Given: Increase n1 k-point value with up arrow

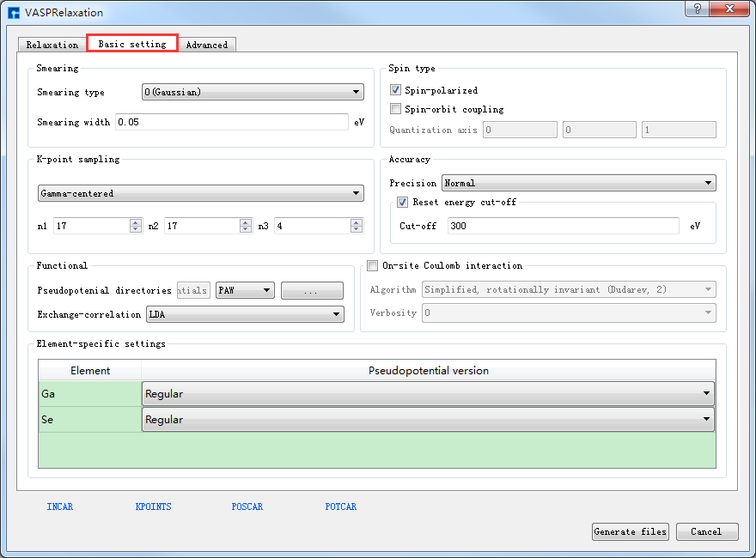Looking at the screenshot, I should click(x=136, y=222).
